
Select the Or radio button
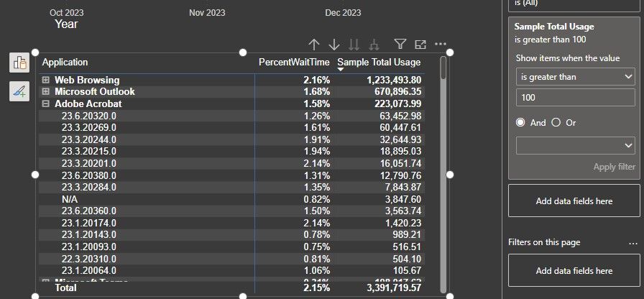(556, 122)
